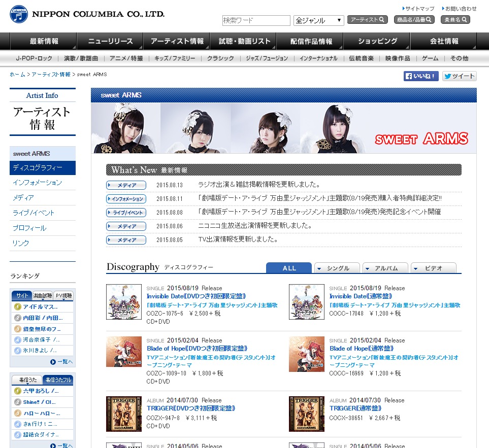The height and width of the screenshot is (448, 489).
Task: Open TRIGGER 通常盤 cover thumbnail
Action: tap(307, 414)
